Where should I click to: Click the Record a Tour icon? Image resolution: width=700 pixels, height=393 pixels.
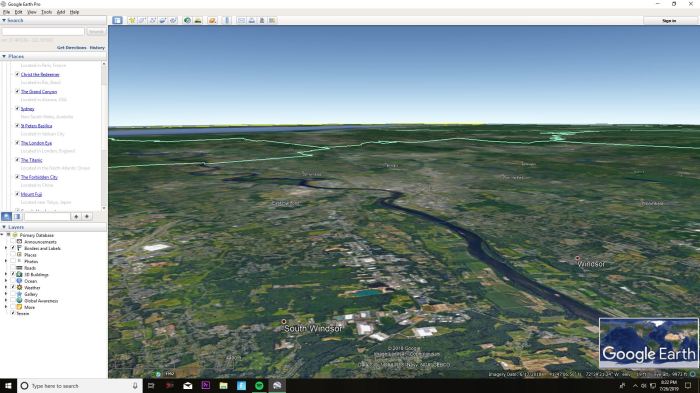point(173,21)
